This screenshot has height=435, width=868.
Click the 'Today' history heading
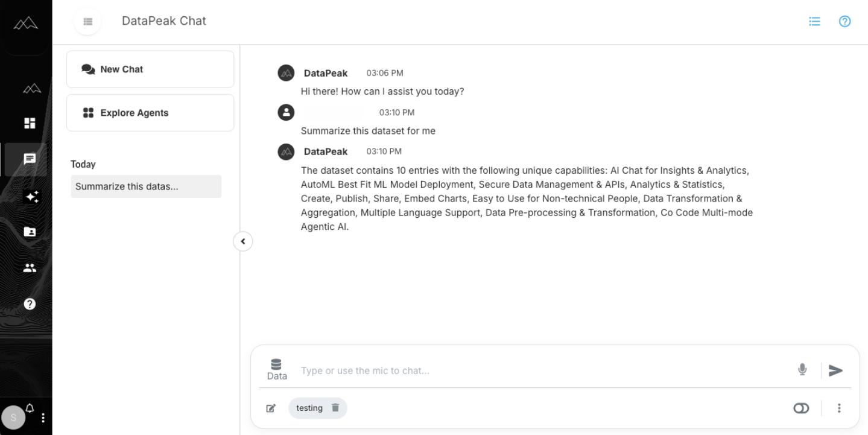tap(83, 164)
